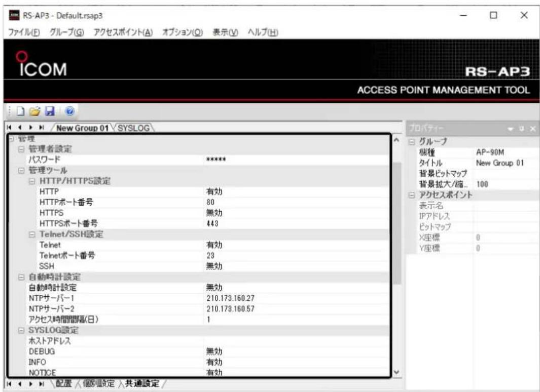Image resolution: width=540 pixels, height=392 pixels.
Task: Click scroll down arrow of settings list
Action: (x=397, y=372)
